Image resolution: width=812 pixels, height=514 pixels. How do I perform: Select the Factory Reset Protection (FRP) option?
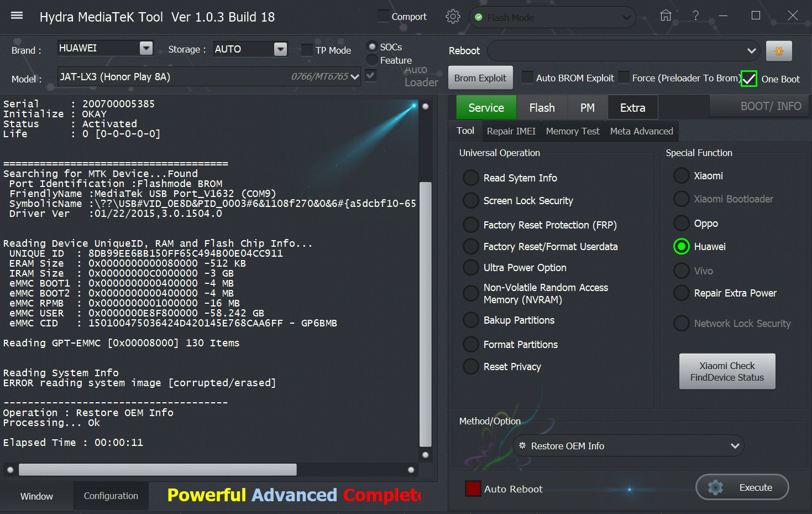(471, 225)
